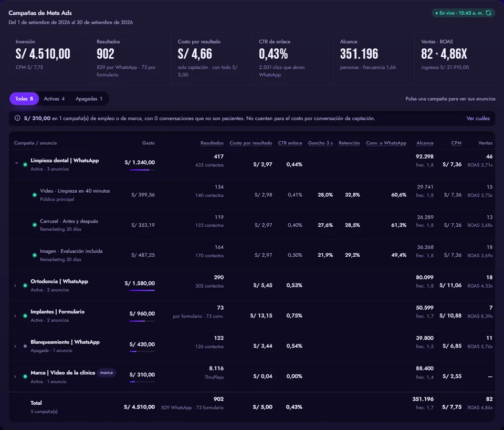
Task: Click the Video · Limpieza en 40 minutos ad name
Action: coord(75,191)
